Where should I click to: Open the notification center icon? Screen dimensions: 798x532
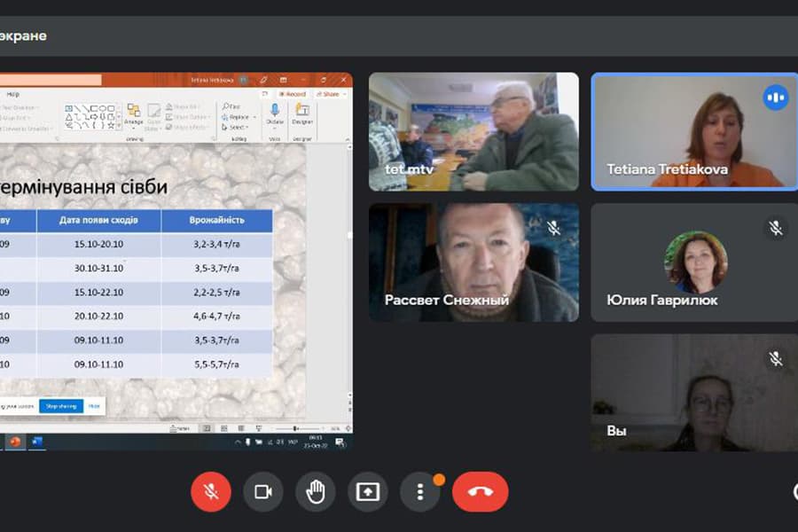[340, 442]
